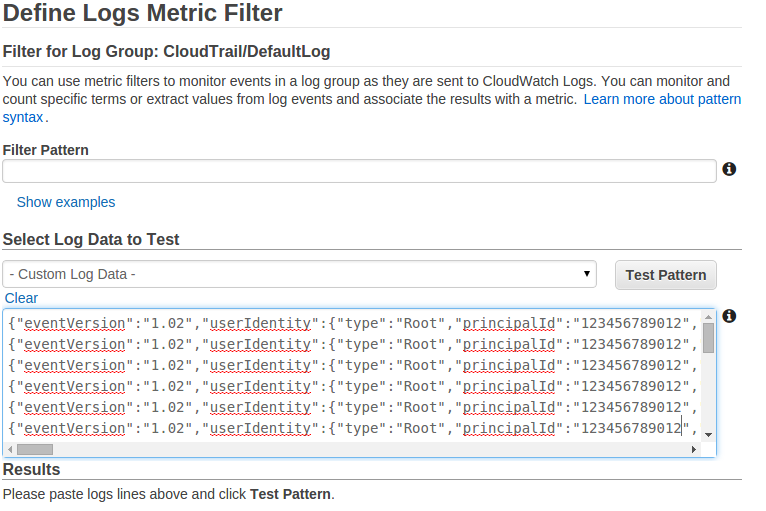The image size is (766, 511).
Task: Click the last log line in the textarea
Action: [x=353, y=428]
